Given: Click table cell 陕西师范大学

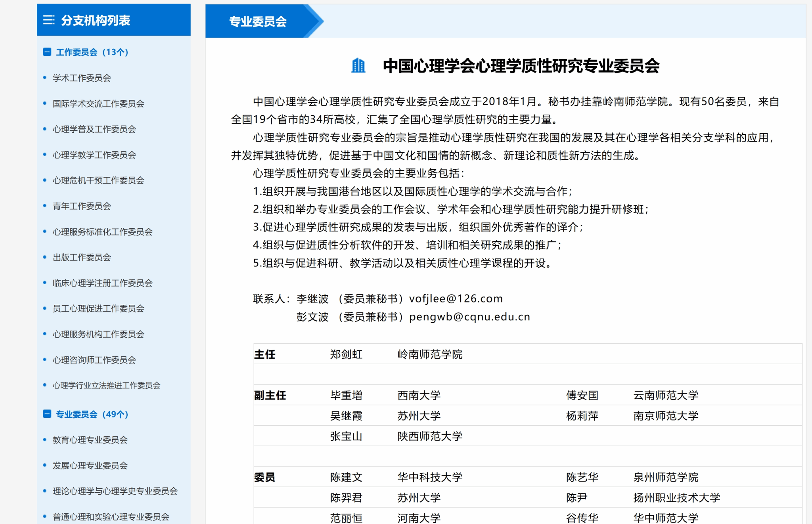Looking at the screenshot, I should [x=430, y=436].
